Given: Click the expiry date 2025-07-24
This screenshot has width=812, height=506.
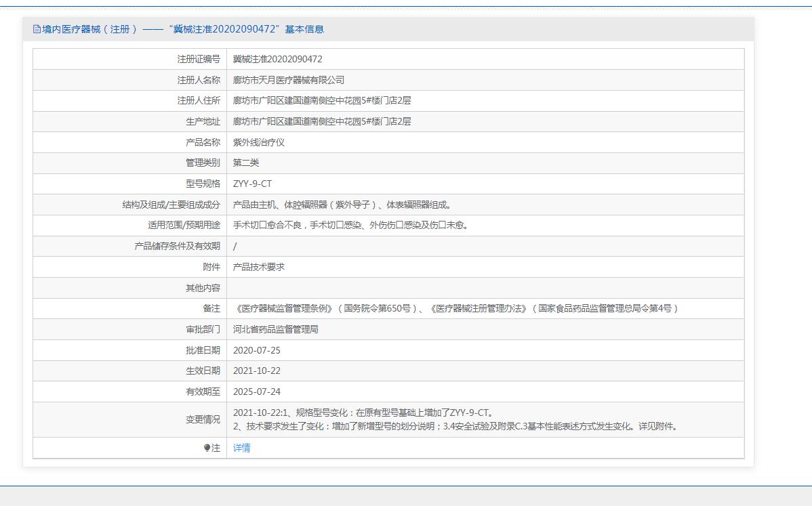Looking at the screenshot, I should 256,392.
